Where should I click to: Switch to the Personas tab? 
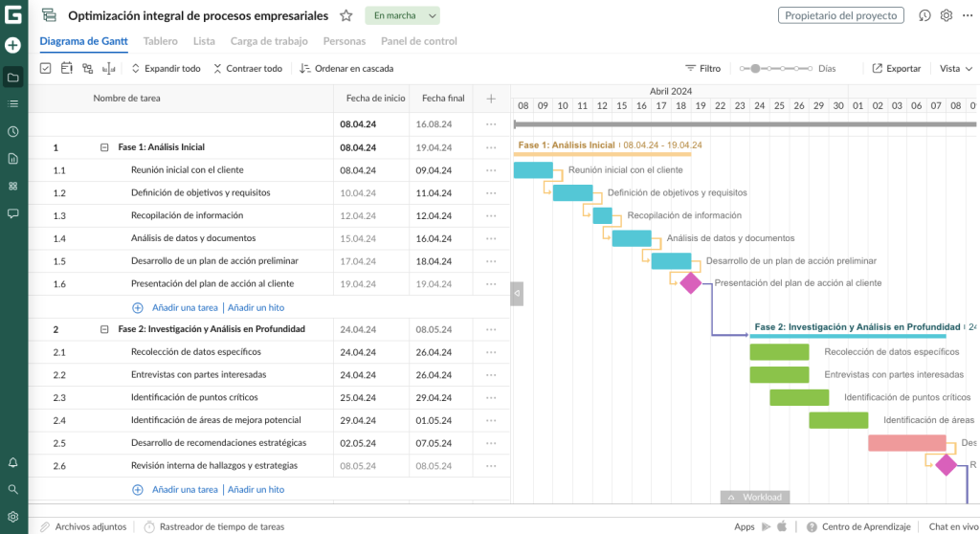[345, 41]
